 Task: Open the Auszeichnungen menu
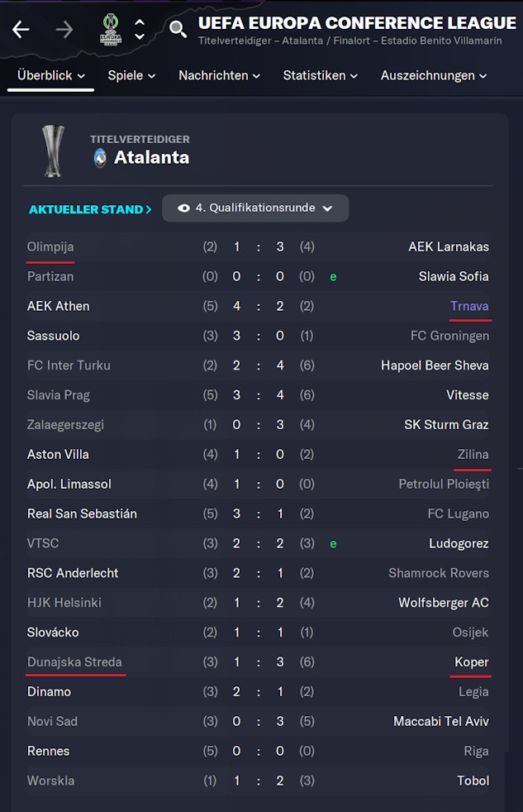[x=433, y=75]
